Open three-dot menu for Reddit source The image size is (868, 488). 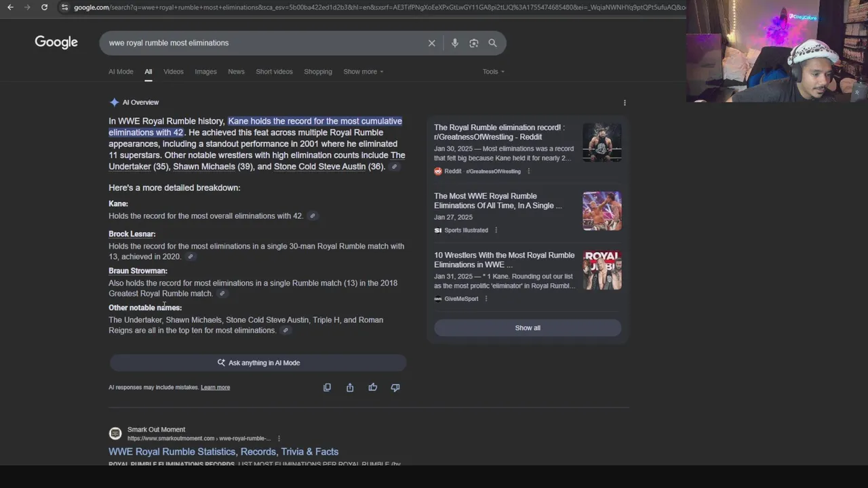pos(528,171)
